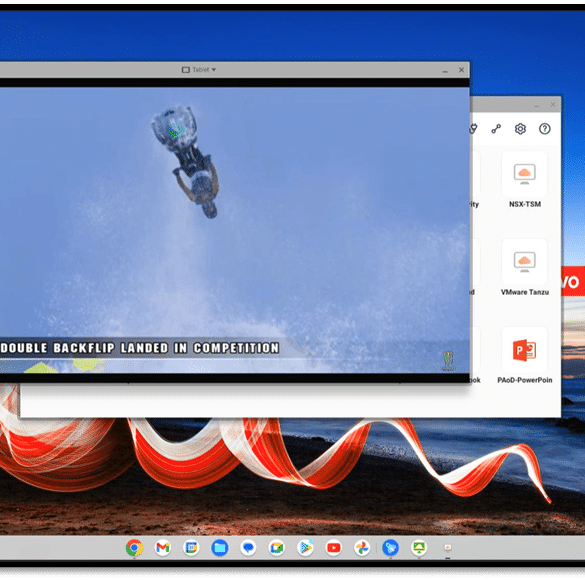The height and width of the screenshot is (580, 585).
Task: Open the Tablet mode dropdown in title bar
Action: (199, 70)
